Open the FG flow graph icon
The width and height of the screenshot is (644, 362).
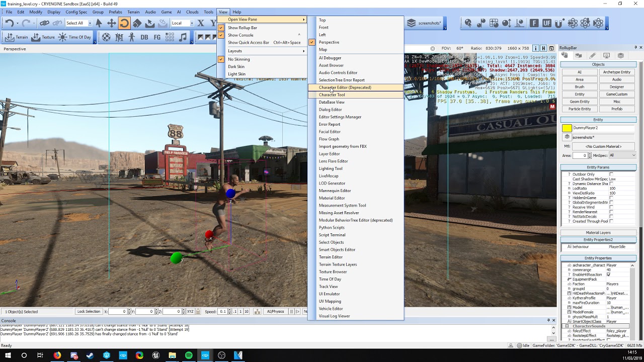coord(157,37)
